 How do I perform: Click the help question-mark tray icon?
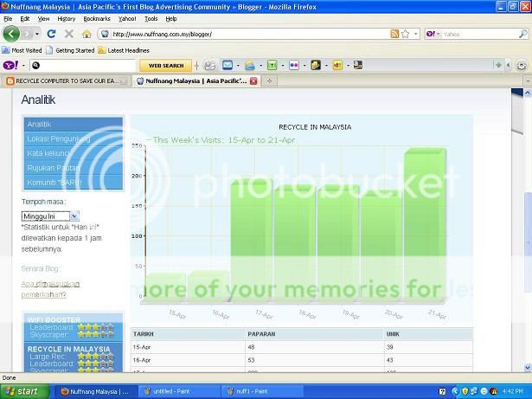[x=442, y=391]
